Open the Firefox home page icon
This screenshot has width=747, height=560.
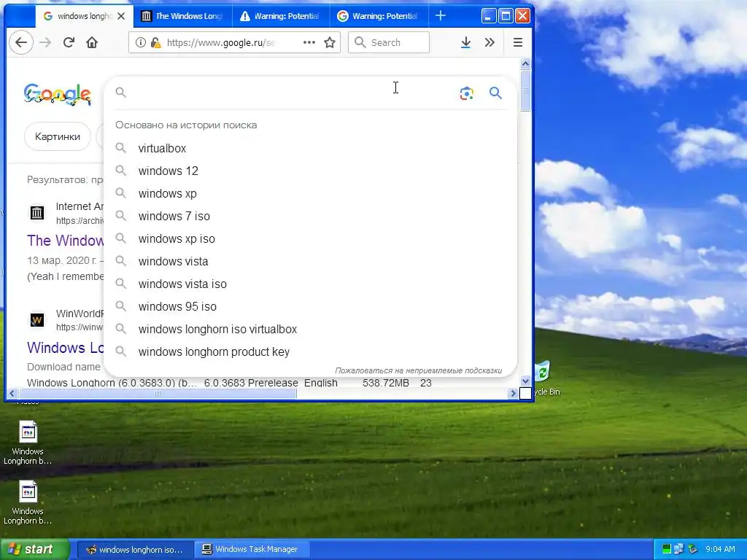tap(92, 42)
